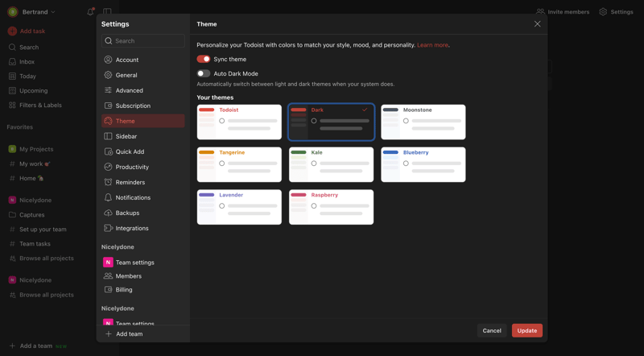Click the Search magnifier in main sidebar
This screenshot has height=356, width=644.
12,48
